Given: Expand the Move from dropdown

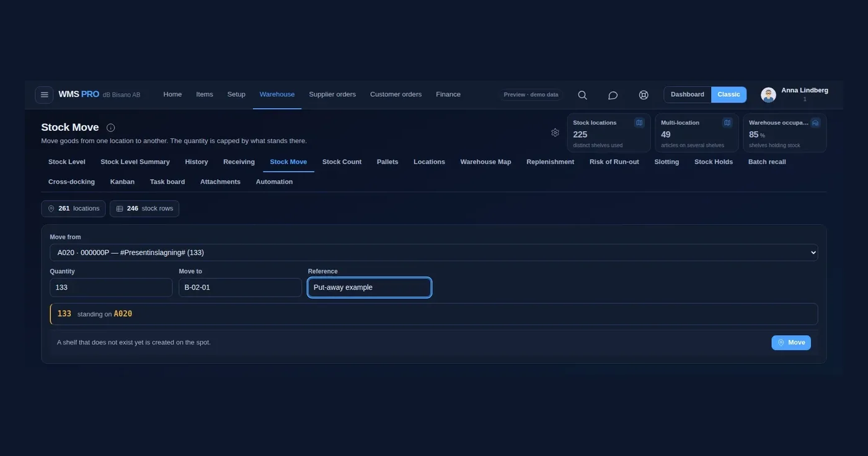Looking at the screenshot, I should 434,253.
